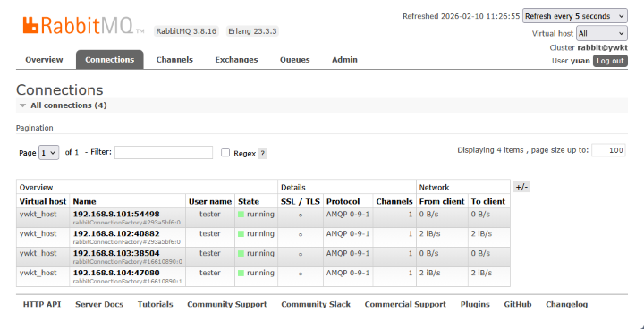Open the Tutorials footer link

tap(156, 304)
